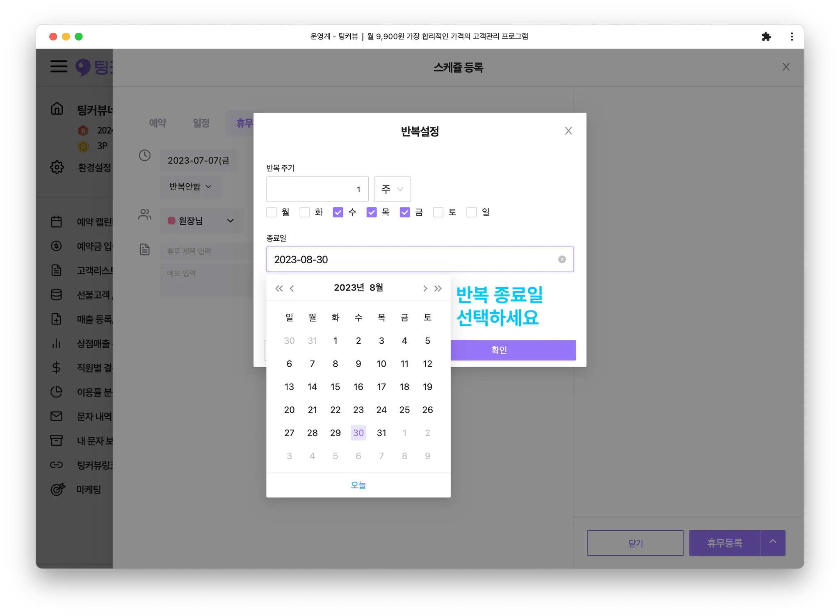Switch to the 일정 tab

(201, 123)
